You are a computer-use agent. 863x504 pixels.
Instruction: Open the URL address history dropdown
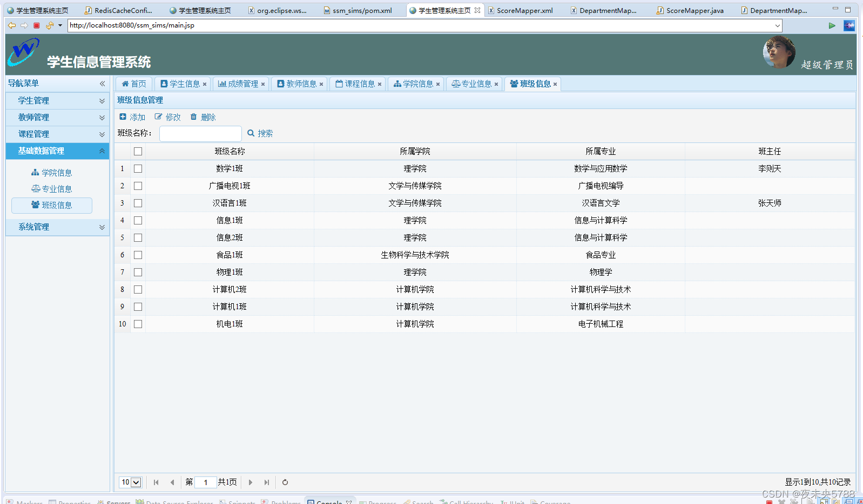click(x=778, y=25)
